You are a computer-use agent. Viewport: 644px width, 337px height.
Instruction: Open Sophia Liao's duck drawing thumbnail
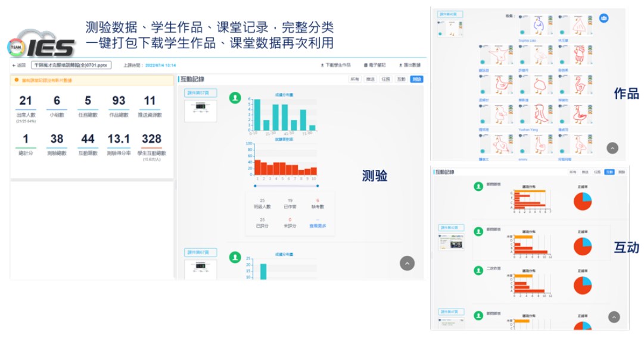click(x=537, y=26)
